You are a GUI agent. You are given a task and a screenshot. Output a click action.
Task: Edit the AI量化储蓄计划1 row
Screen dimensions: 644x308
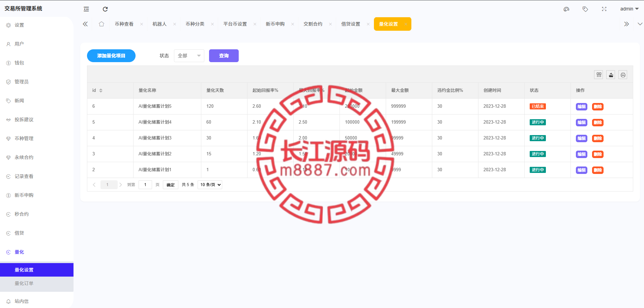tap(582, 170)
